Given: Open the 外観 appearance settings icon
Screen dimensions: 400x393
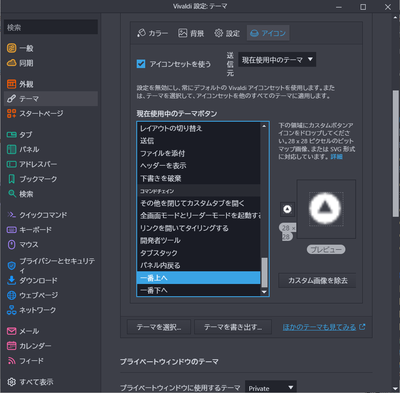Looking at the screenshot, I should [x=11, y=84].
